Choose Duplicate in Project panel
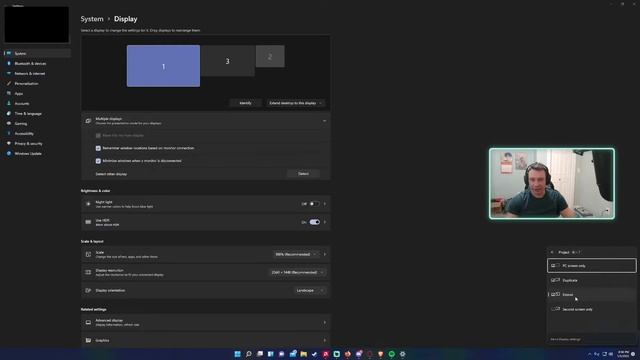Viewport: 640px width, 360px height. 591,280
